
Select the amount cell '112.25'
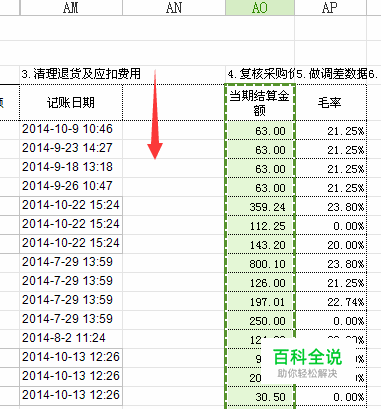click(x=260, y=225)
